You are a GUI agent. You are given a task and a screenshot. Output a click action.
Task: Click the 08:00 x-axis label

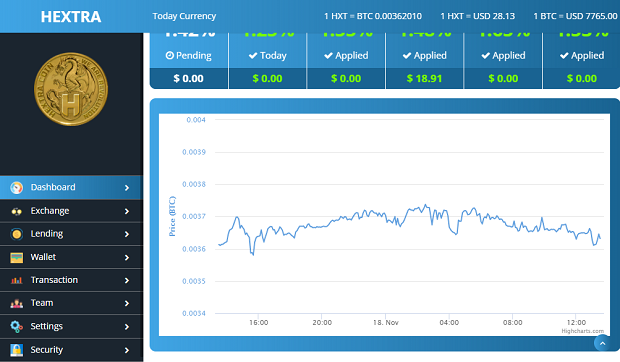[512, 322]
